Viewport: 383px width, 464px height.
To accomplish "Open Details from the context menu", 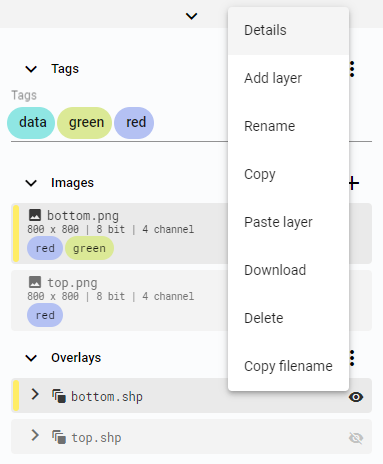I will (x=288, y=30).
